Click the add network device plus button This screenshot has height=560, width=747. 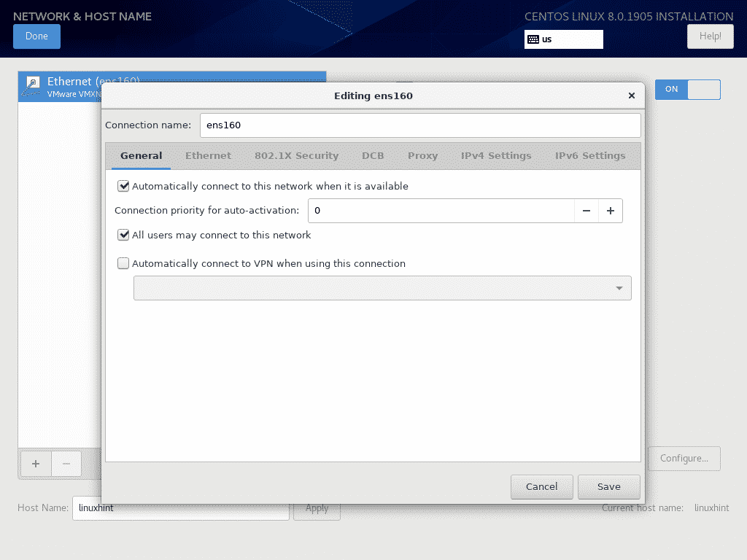36,463
